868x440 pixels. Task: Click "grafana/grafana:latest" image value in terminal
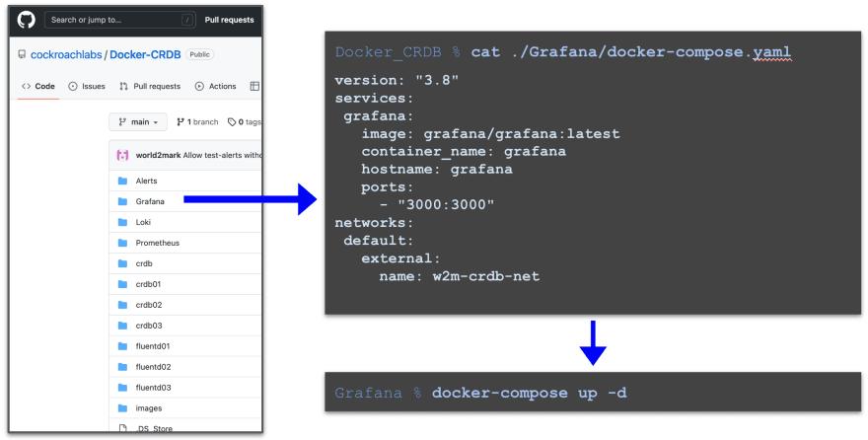tap(522, 134)
